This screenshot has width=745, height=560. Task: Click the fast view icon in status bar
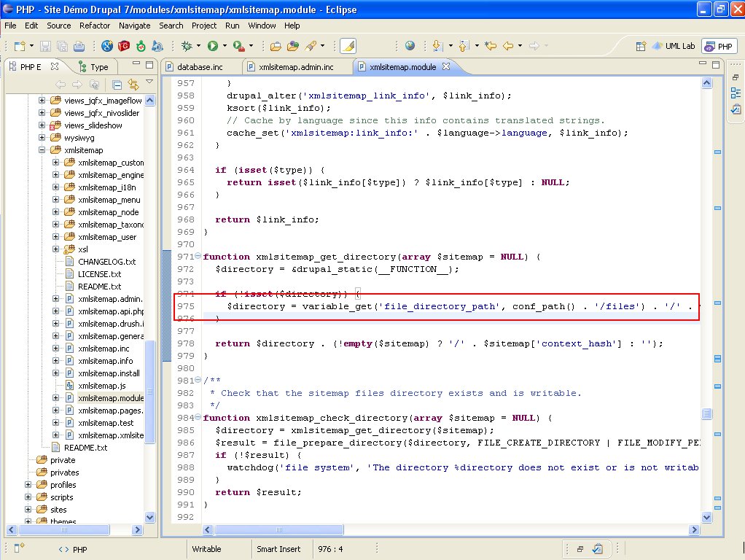(19, 548)
